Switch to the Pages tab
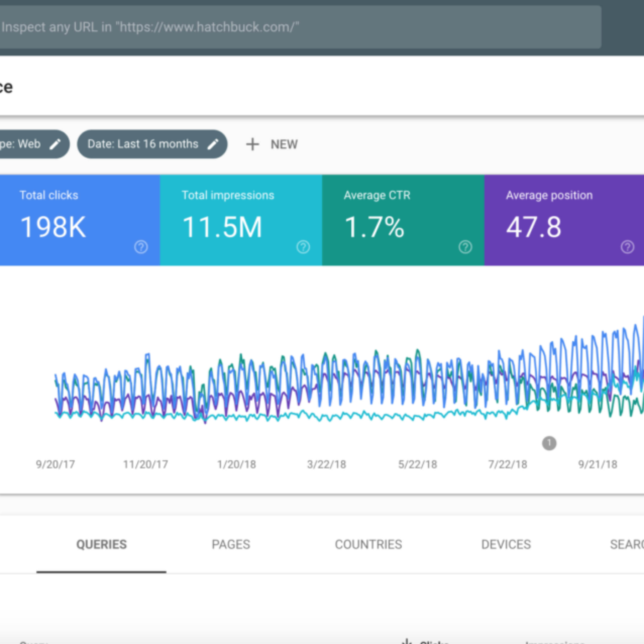The image size is (644, 644). click(x=231, y=544)
